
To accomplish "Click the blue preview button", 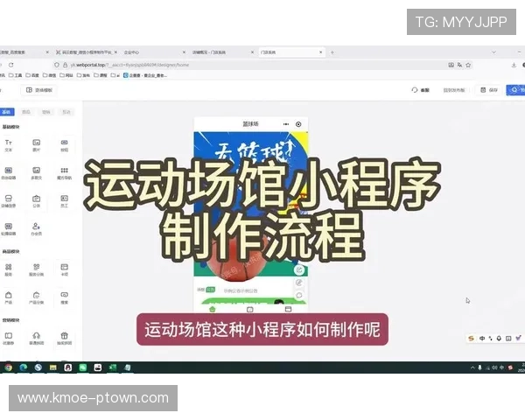I will (515, 90).
